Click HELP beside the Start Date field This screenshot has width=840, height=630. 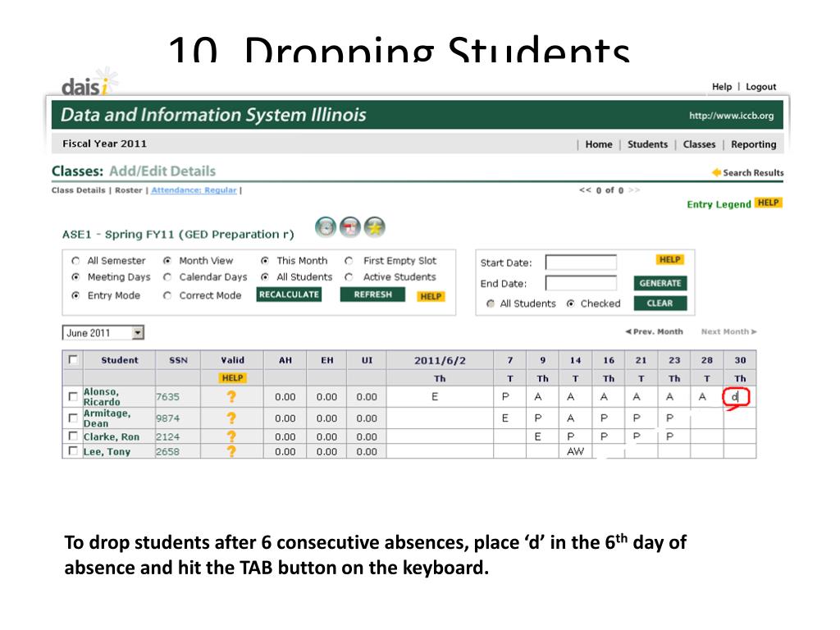pos(669,259)
